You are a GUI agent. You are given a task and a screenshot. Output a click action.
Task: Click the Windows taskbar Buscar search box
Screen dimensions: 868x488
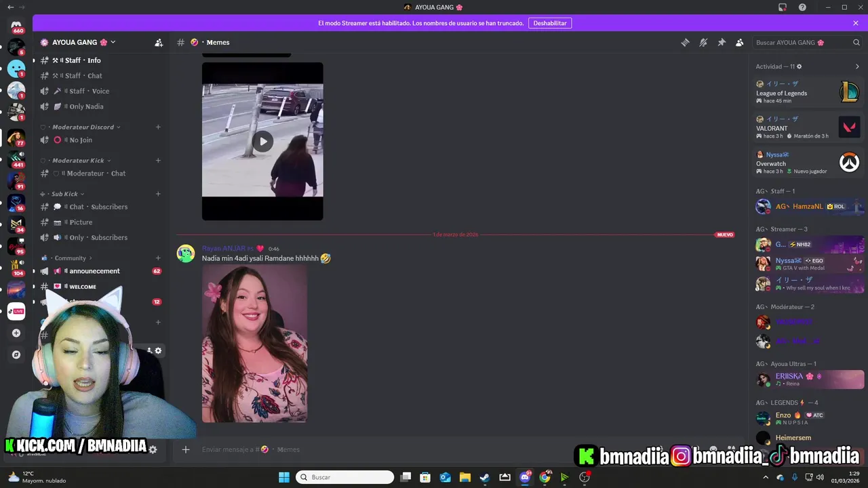(x=345, y=477)
